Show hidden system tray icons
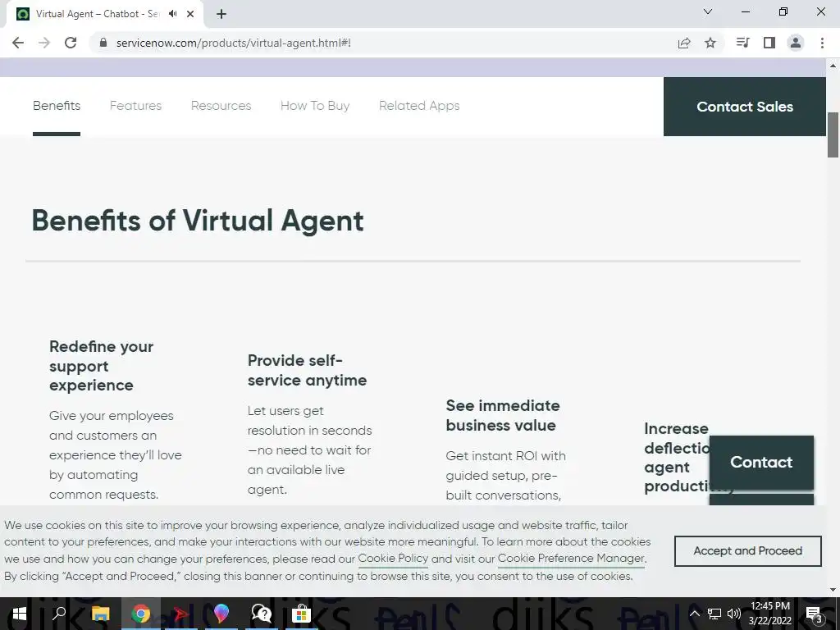This screenshot has width=840, height=630. pos(694,614)
